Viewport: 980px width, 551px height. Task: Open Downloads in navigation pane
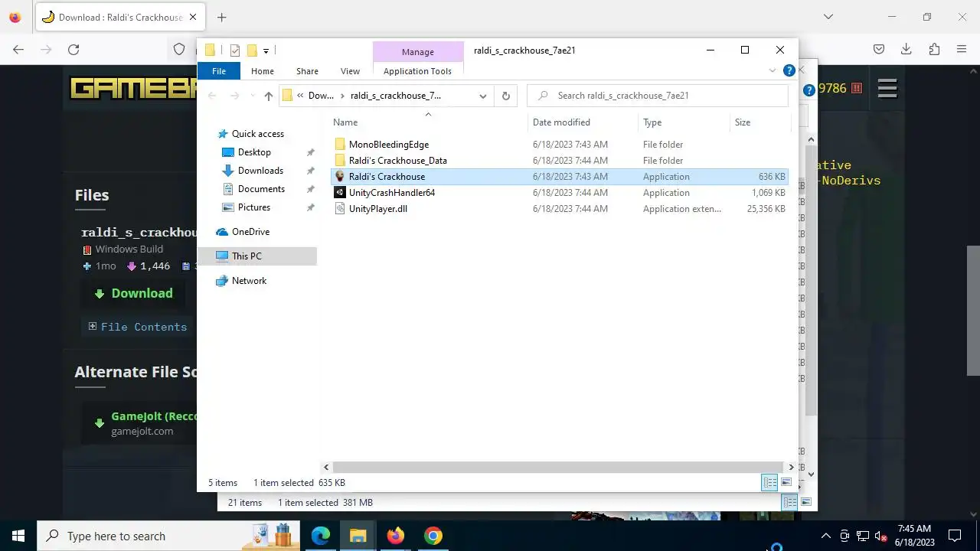(x=260, y=171)
